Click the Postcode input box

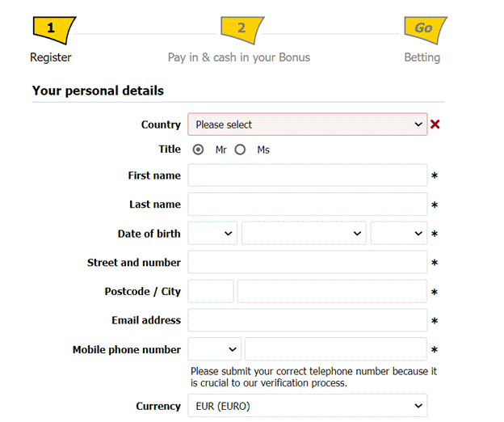pyautogui.click(x=211, y=292)
